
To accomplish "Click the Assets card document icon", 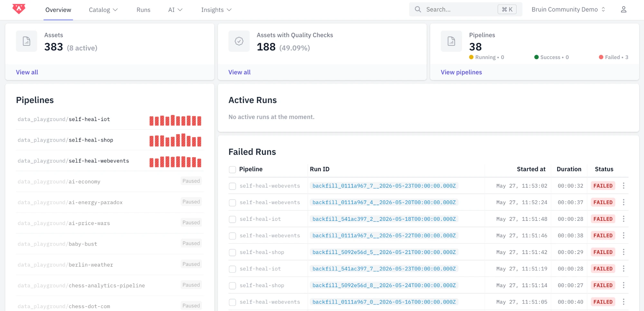I will point(26,41).
